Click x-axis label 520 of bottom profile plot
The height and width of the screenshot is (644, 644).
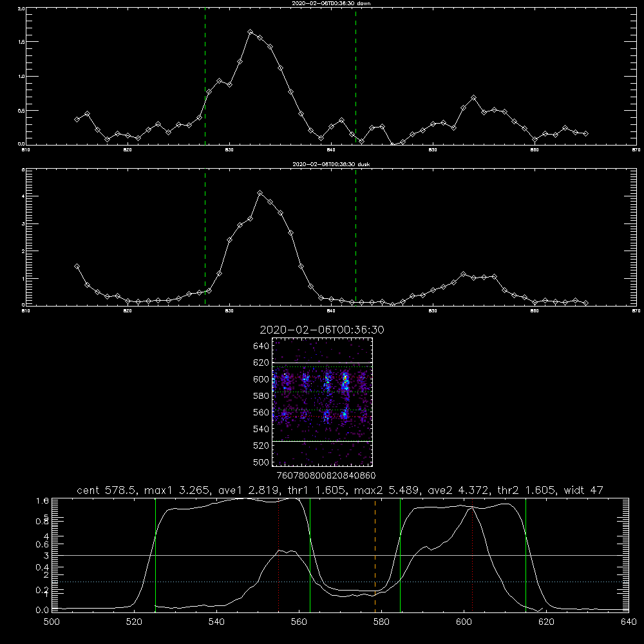point(134,622)
